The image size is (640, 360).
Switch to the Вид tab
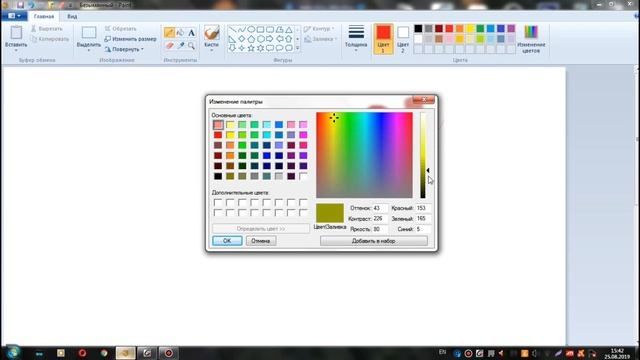[x=72, y=16]
